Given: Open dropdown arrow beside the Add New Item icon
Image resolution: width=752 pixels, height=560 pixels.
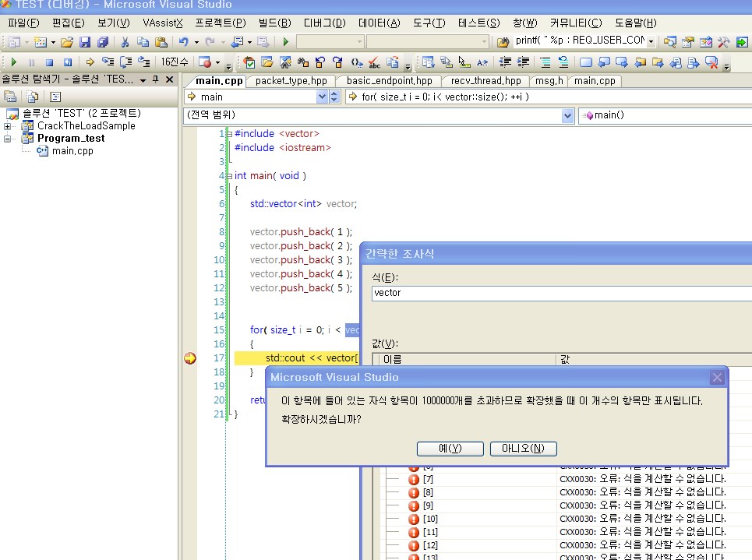Looking at the screenshot, I should click(x=53, y=42).
